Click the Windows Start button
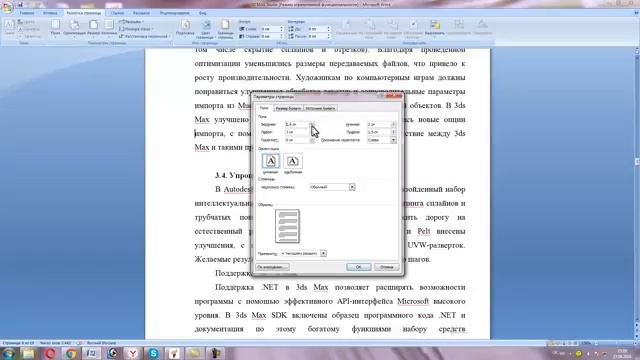This screenshot has height=360, width=640. (x=8, y=353)
